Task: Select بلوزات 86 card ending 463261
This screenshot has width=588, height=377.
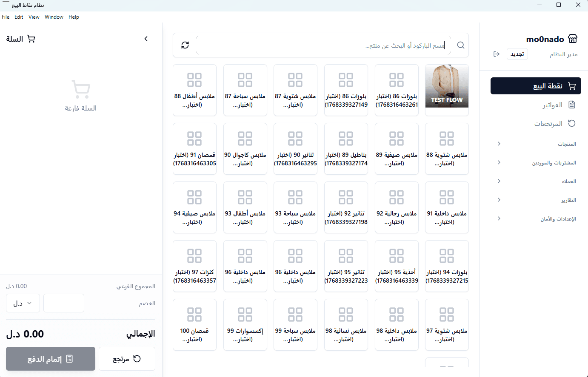Action: [x=397, y=90]
